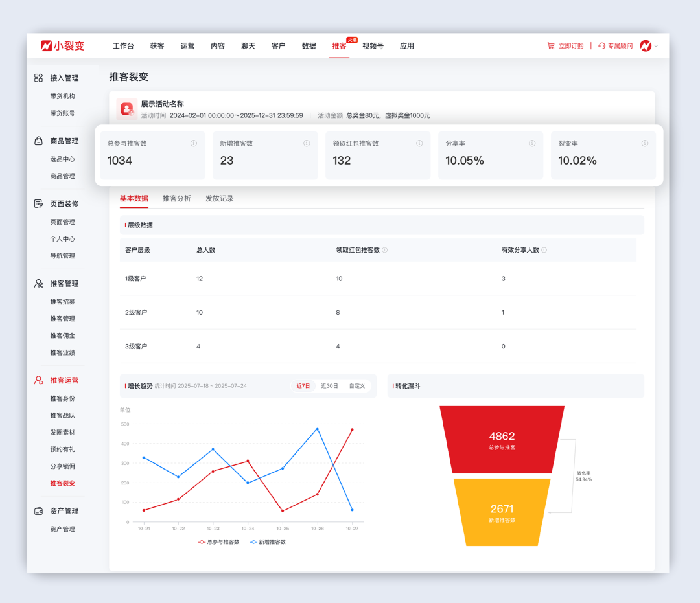Switch chart range to 近30日
Screen dimensions: 700x603
[329, 386]
